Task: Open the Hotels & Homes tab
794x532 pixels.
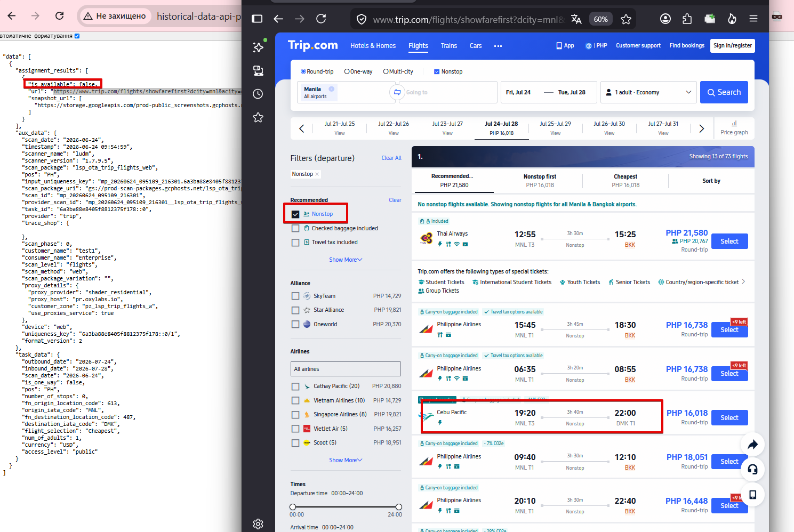Action: pos(373,46)
